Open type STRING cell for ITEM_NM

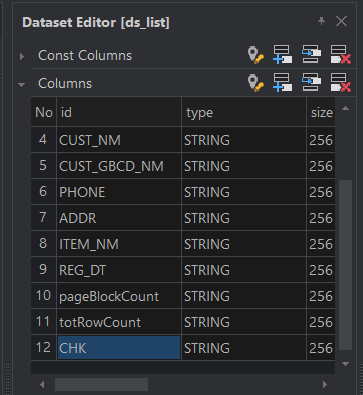click(244, 244)
